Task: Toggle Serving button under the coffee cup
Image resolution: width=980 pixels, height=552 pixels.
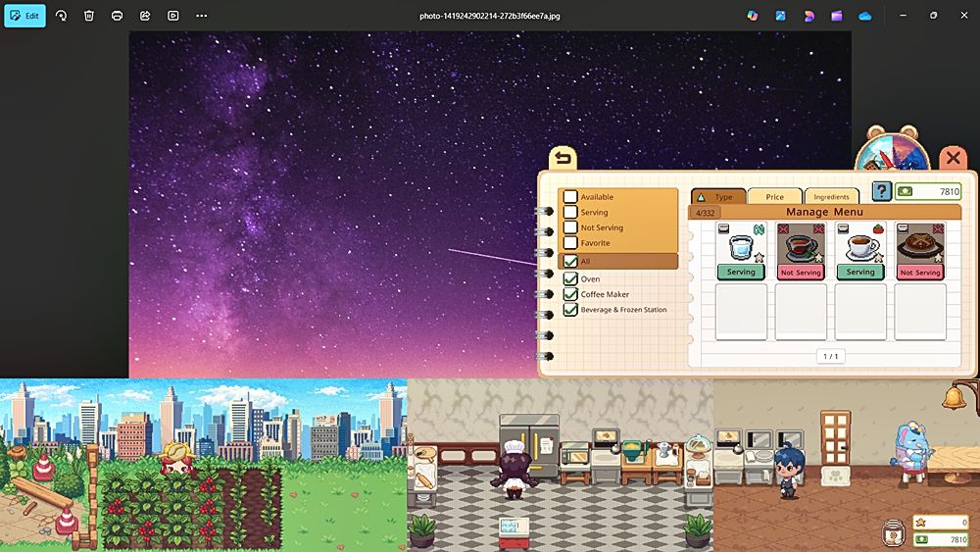Action: tap(860, 272)
